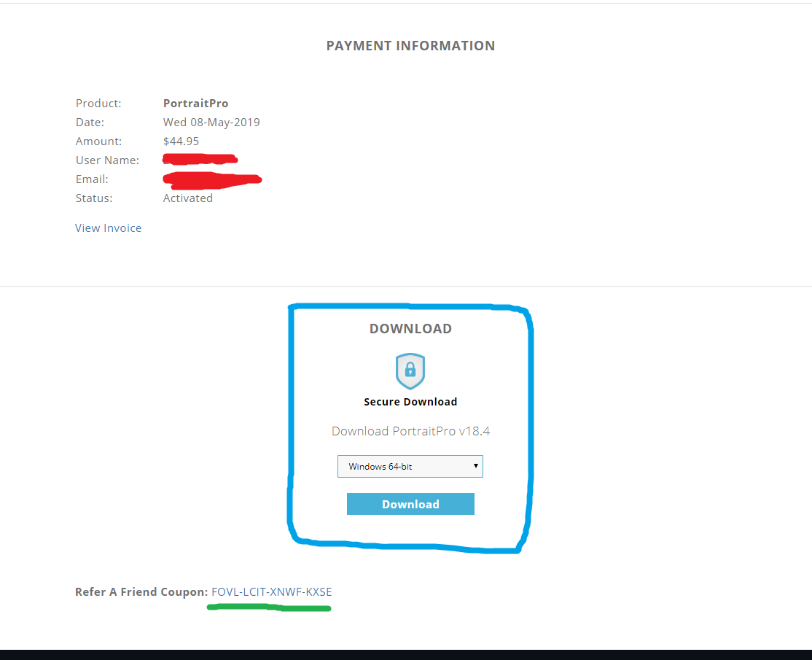812x660 pixels.
Task: Expand the Windows 64-bit platform dropdown
Action: pyautogui.click(x=410, y=466)
